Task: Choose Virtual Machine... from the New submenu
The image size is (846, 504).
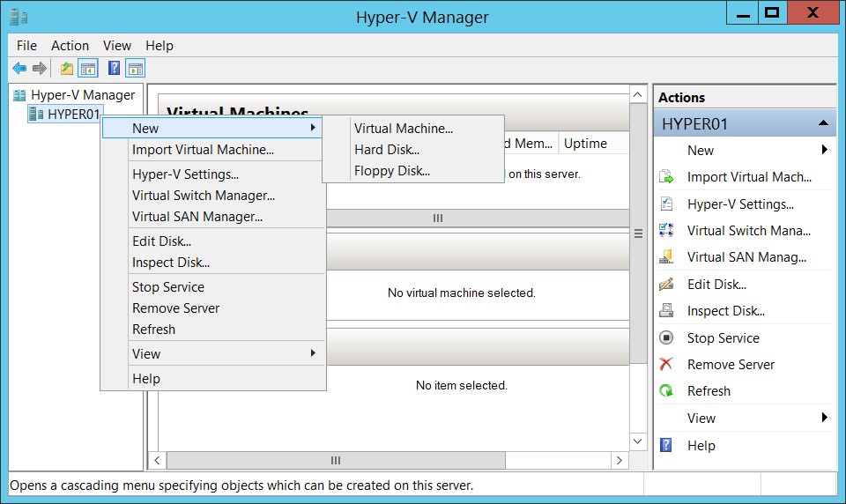Action: [x=404, y=129]
